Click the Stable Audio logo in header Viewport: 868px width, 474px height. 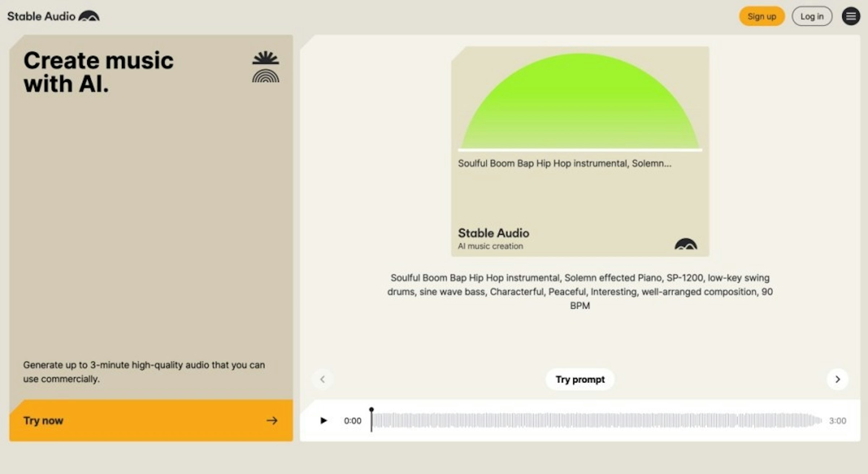pyautogui.click(x=53, y=16)
